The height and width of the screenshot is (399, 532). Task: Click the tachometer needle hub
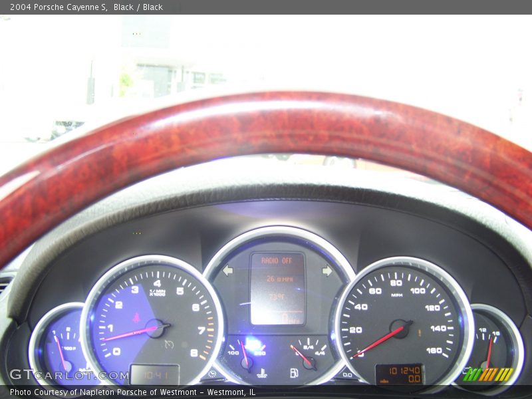pyautogui.click(x=155, y=328)
